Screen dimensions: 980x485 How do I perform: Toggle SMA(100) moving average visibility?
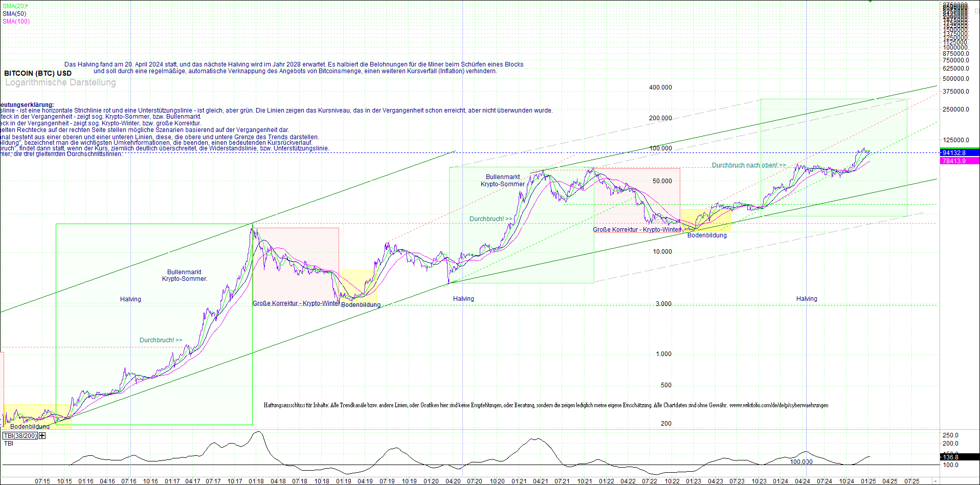[x=15, y=21]
